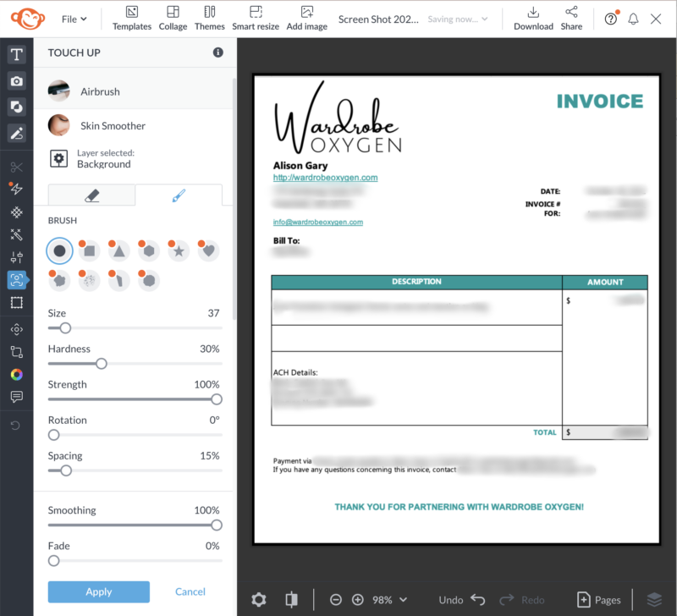The image size is (677, 616).
Task: Open the magic wand tool
Action: [x=16, y=234]
